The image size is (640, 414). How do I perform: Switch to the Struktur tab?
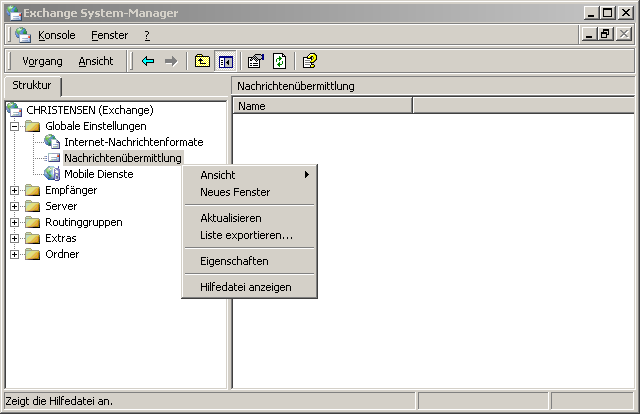[x=32, y=85]
